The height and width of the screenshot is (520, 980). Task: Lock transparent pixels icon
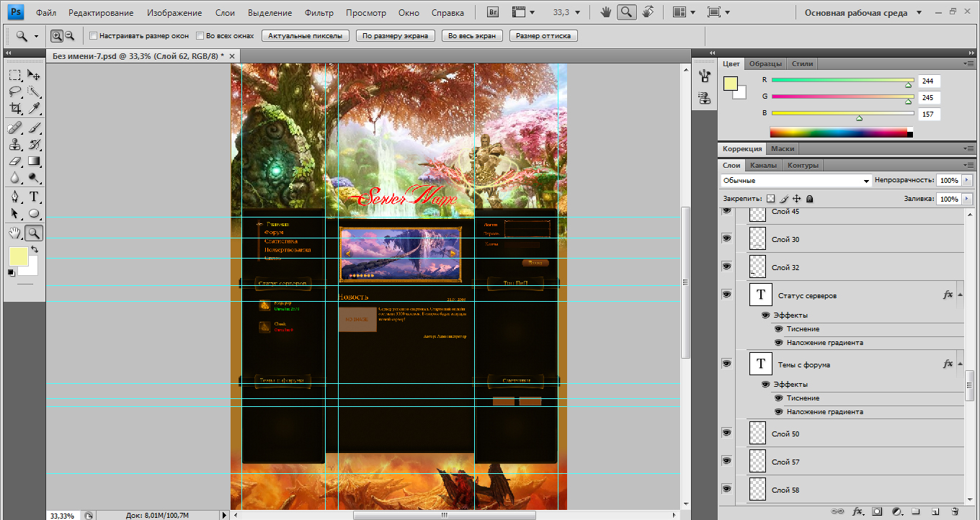point(770,198)
